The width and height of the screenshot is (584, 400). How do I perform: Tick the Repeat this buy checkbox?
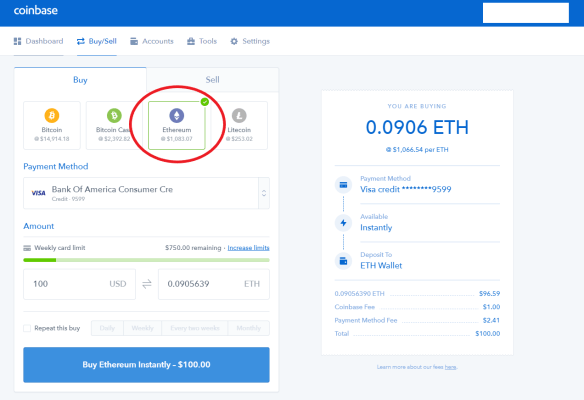[27, 328]
